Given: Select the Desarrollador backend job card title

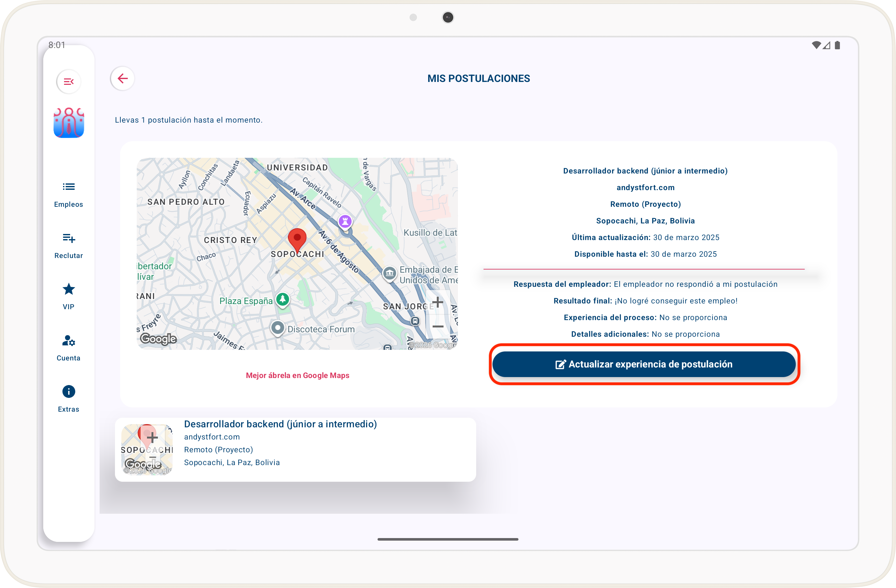Looking at the screenshot, I should [x=280, y=424].
